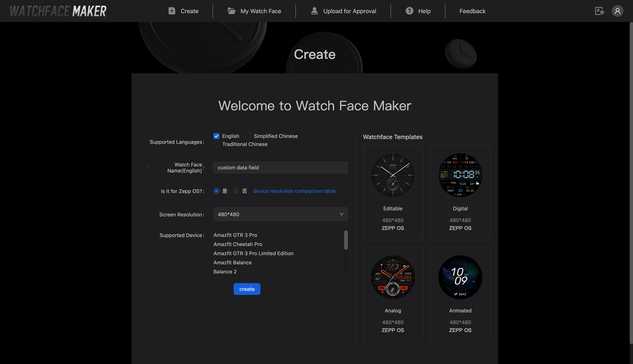Select the 否 radio for Zepp OS

click(236, 191)
